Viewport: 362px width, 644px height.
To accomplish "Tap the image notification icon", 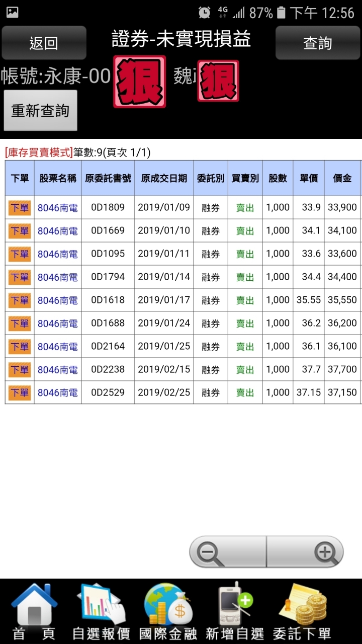I will point(12,13).
